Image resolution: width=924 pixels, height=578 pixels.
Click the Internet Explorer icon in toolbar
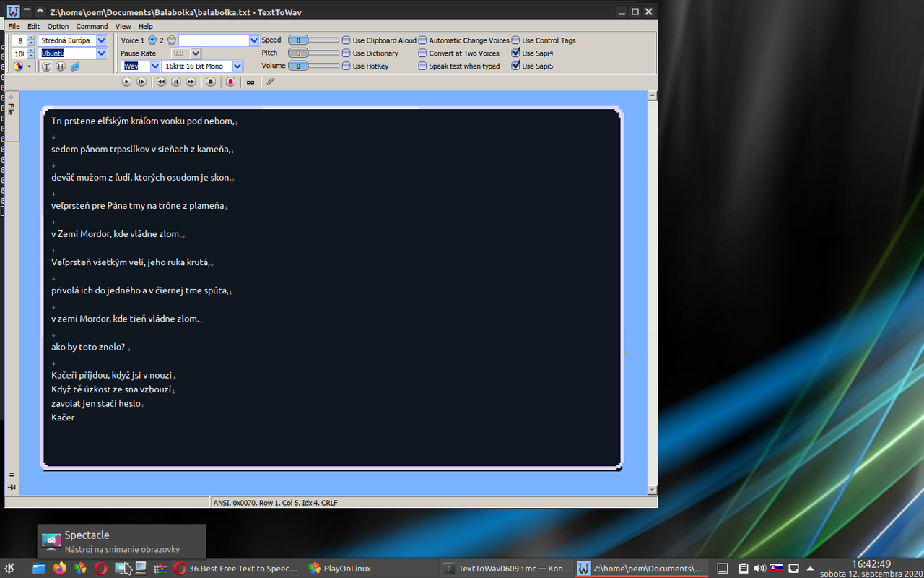(x=75, y=66)
